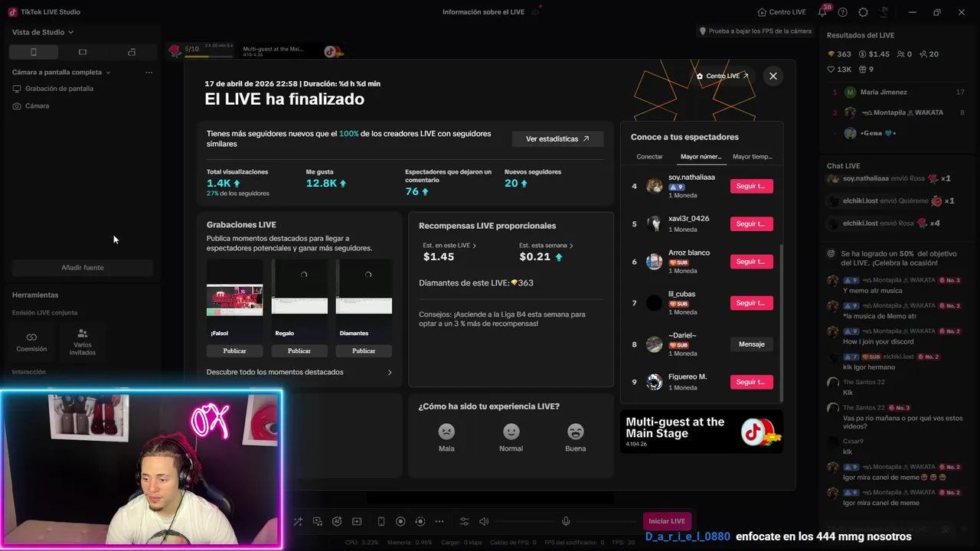Select the portrait mobile layout icon
This screenshot has width=980, height=551.
34,52
